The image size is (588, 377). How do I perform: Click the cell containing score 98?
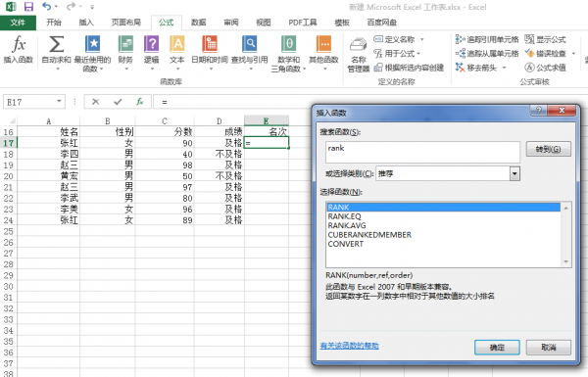(165, 165)
